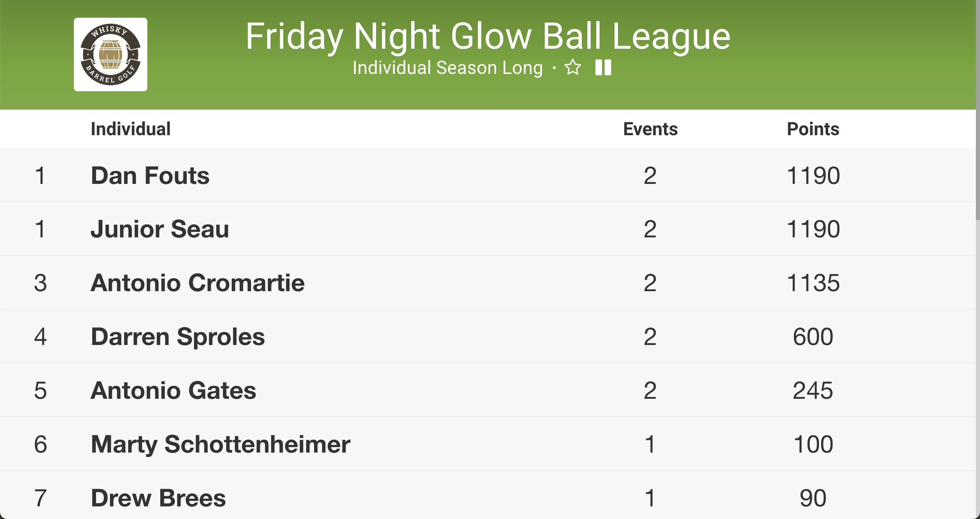Click Darren Sproles' 600 points value
Image resolution: width=980 pixels, height=519 pixels.
click(x=813, y=336)
